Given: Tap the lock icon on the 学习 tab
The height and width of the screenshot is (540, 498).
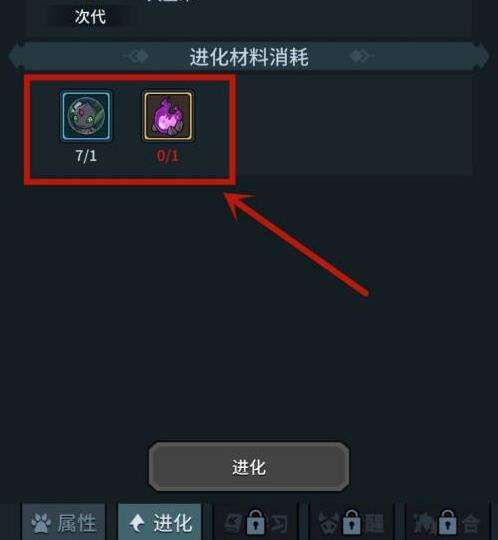Looking at the screenshot, I should tap(255, 521).
